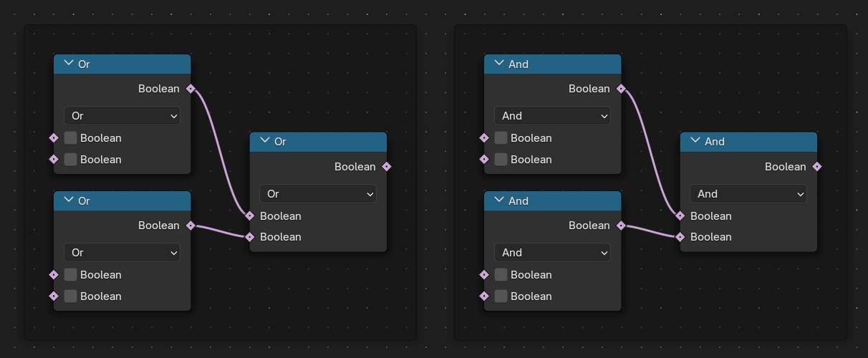Open the operation dropdown in the lower And node
The image size is (868, 358).
click(552, 253)
